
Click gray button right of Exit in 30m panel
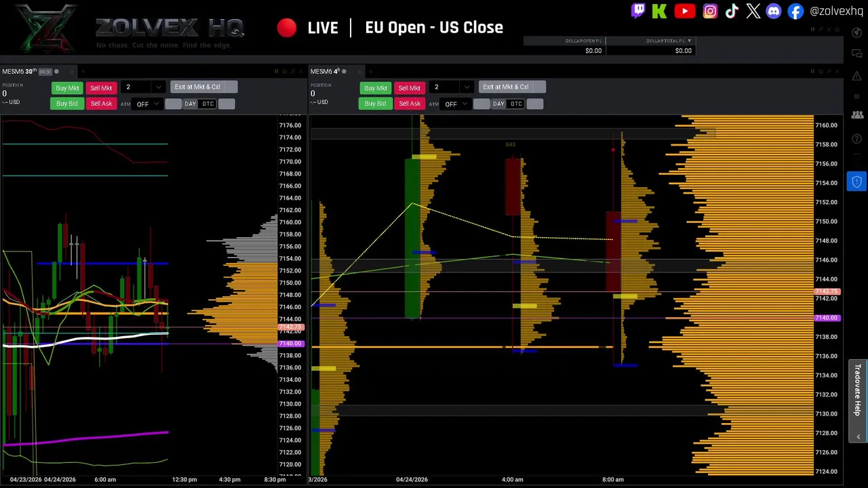click(231, 87)
